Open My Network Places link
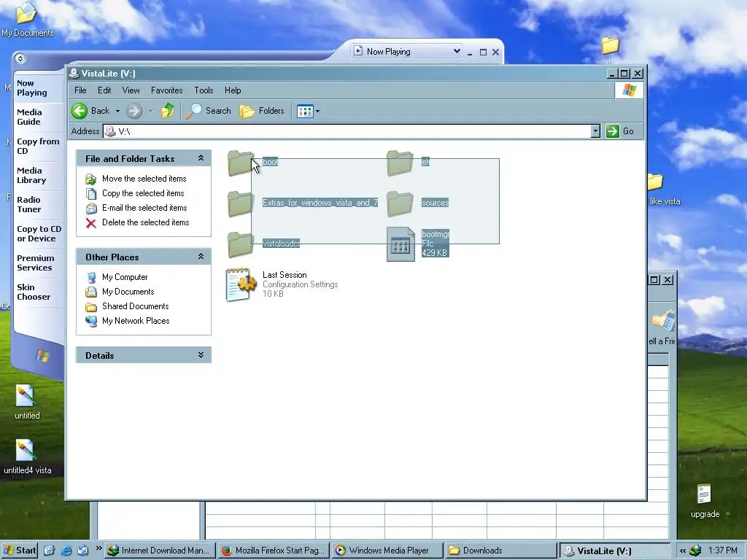Image resolution: width=747 pixels, height=560 pixels. pos(136,321)
